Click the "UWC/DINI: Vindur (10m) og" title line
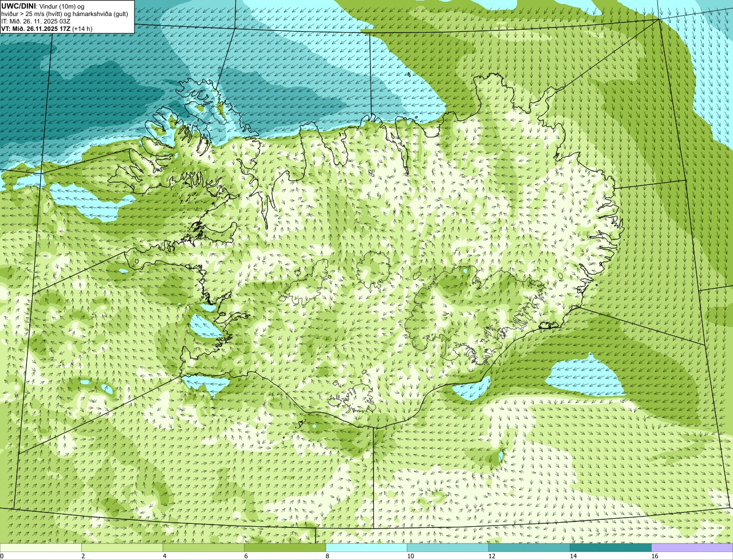733x560 pixels. (x=43, y=6)
